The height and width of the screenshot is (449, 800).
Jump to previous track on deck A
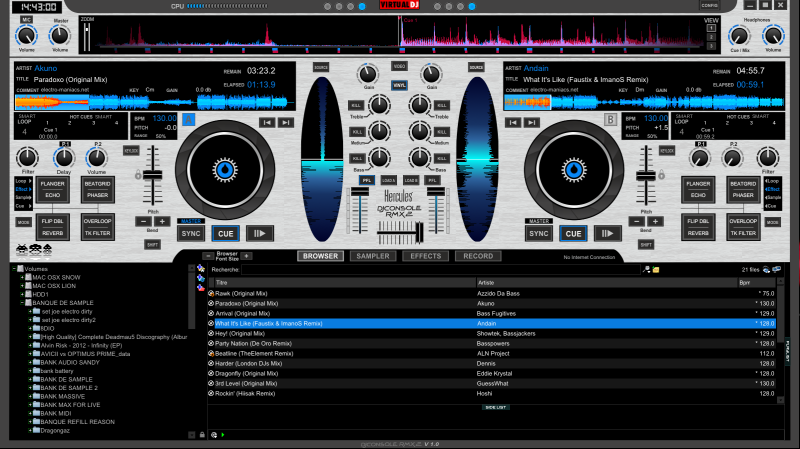pyautogui.click(x=267, y=122)
